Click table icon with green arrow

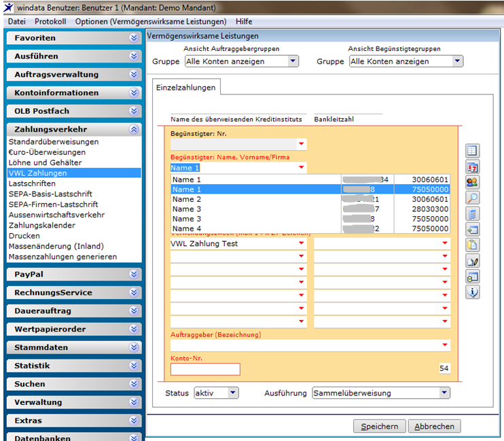pyautogui.click(x=473, y=230)
